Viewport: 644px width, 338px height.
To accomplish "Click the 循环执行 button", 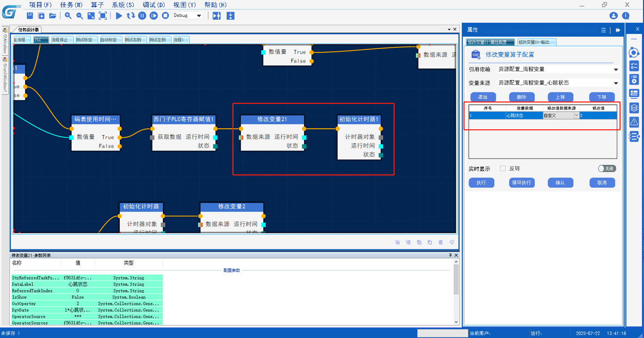I will tap(522, 182).
